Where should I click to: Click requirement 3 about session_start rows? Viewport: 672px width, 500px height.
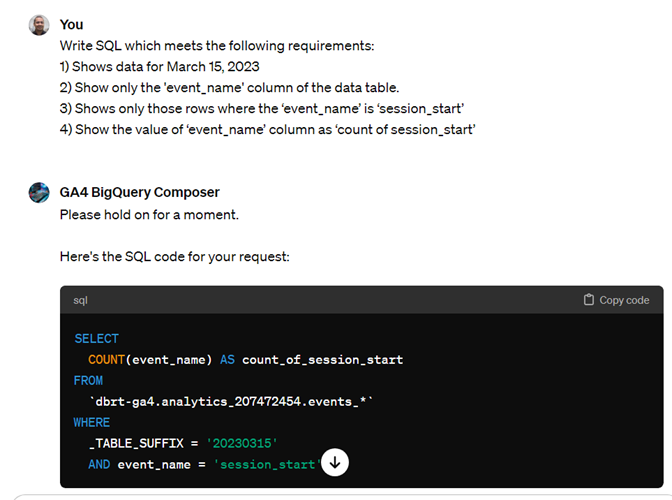pos(262,108)
